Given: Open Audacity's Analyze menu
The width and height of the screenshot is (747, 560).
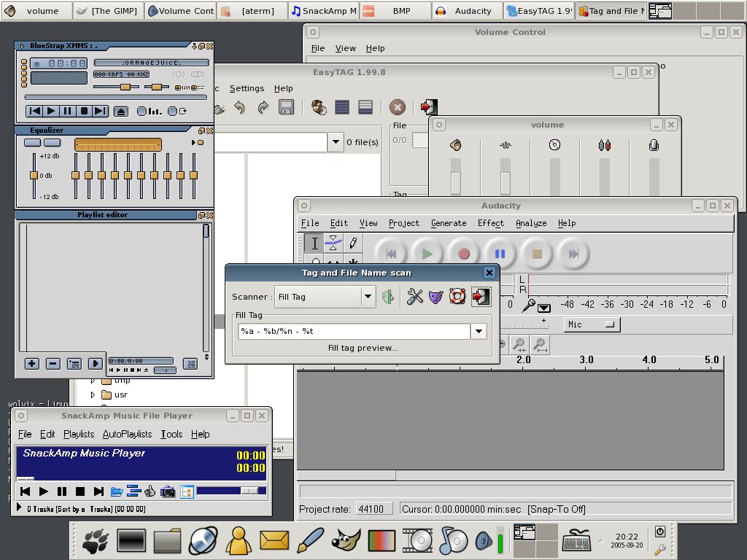Looking at the screenshot, I should [x=531, y=223].
